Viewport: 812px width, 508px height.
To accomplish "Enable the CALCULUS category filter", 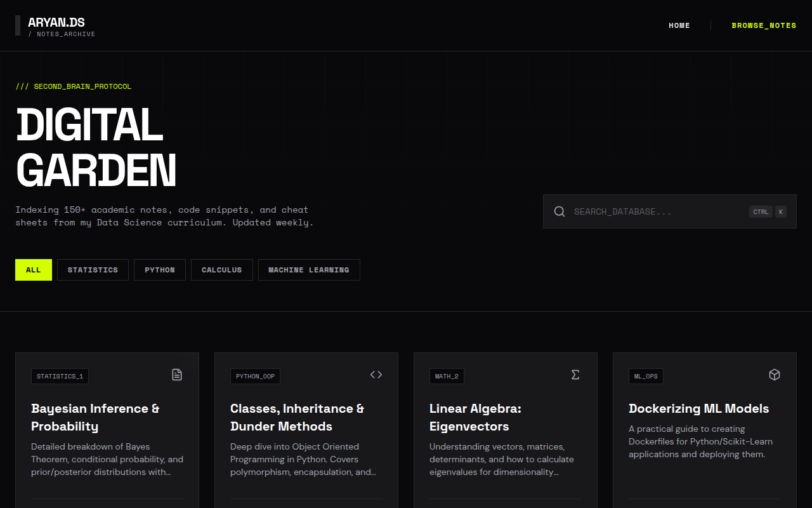I will click(x=221, y=270).
